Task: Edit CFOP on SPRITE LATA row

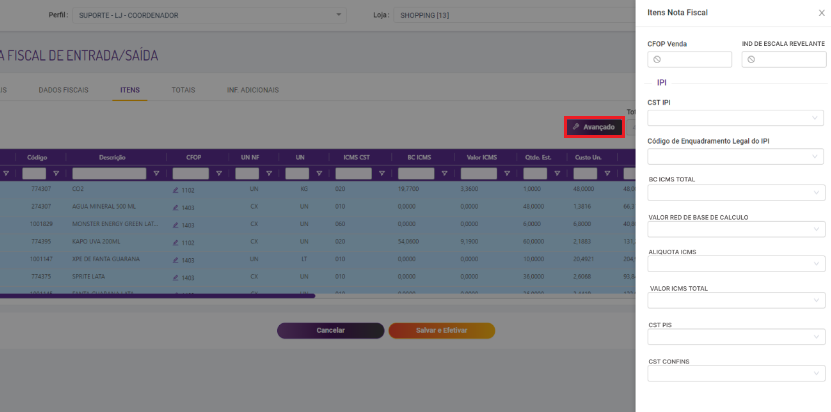Action: (175, 277)
